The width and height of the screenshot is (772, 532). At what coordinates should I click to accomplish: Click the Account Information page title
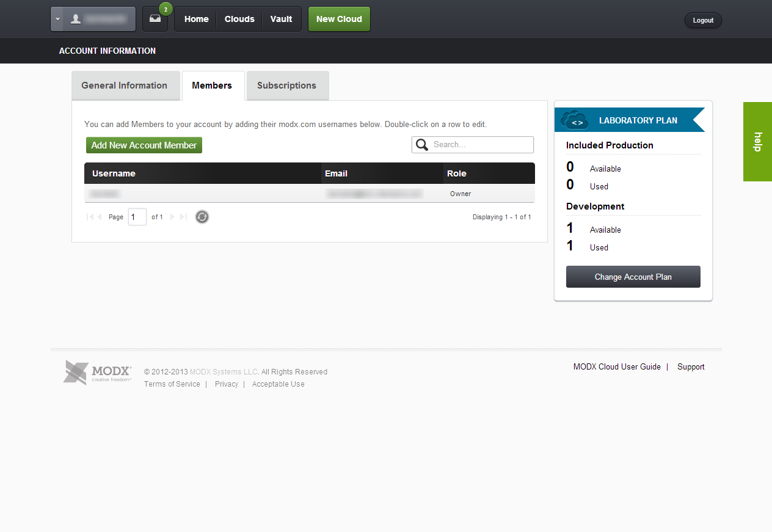tap(107, 51)
